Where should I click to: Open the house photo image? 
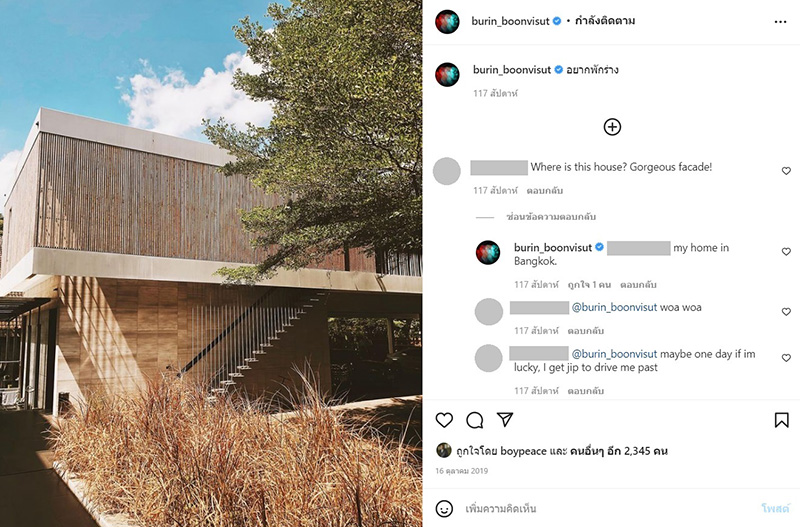click(x=211, y=263)
